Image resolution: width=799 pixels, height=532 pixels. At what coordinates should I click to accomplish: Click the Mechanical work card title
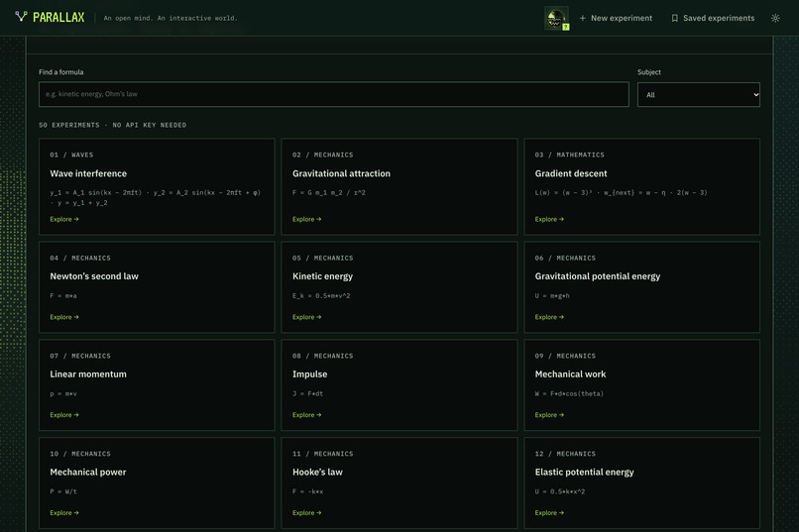click(x=570, y=374)
